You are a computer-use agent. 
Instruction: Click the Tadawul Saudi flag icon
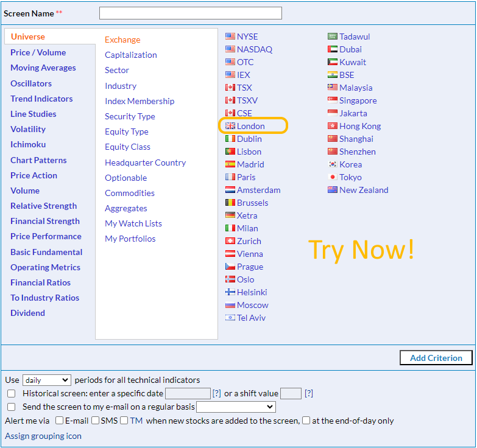pos(333,37)
